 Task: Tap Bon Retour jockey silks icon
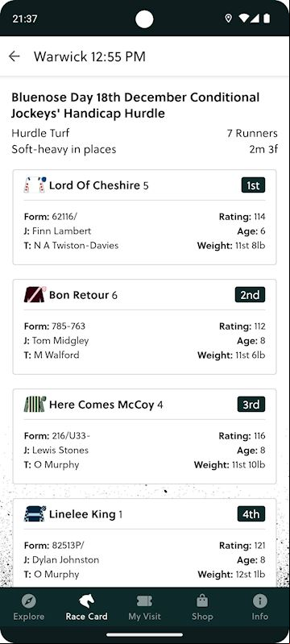pos(35,294)
